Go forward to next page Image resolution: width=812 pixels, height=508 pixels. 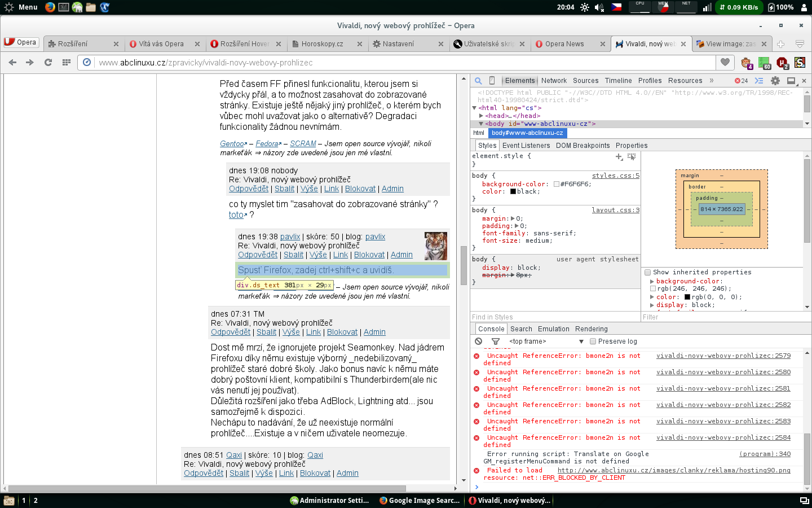pos(30,63)
